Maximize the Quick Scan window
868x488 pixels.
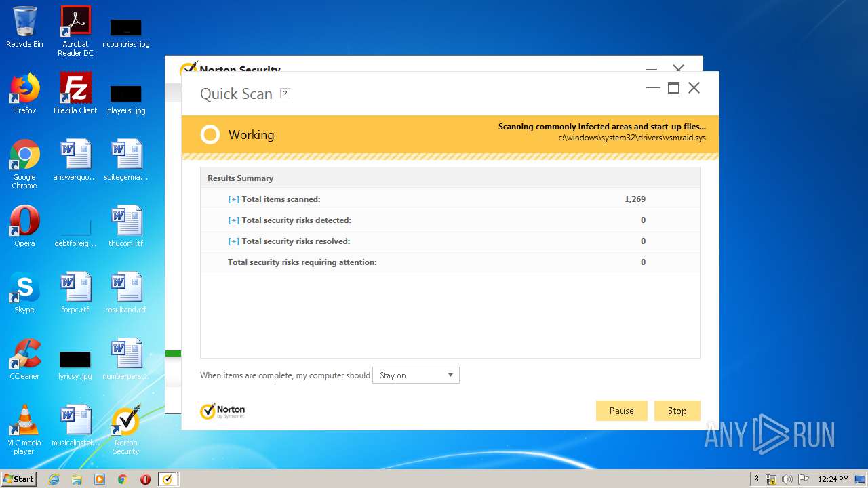point(673,87)
